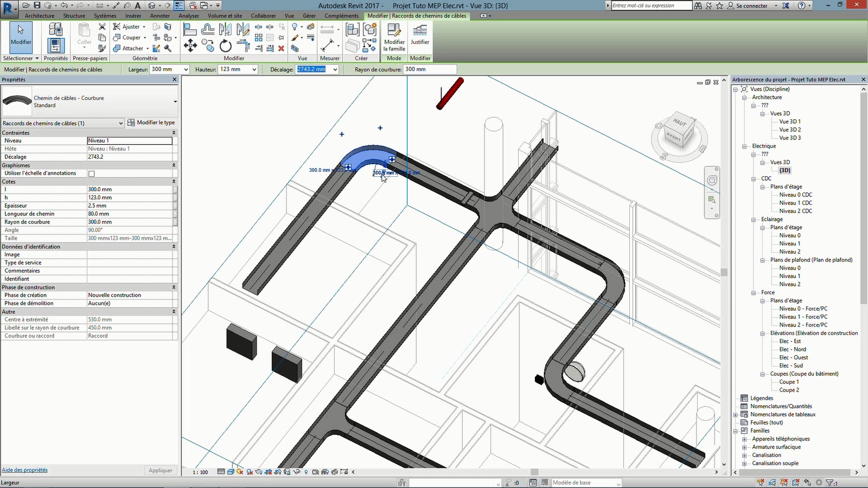Select Mirror pick axis tool
The height and width of the screenshot is (488, 868).
[x=226, y=29]
